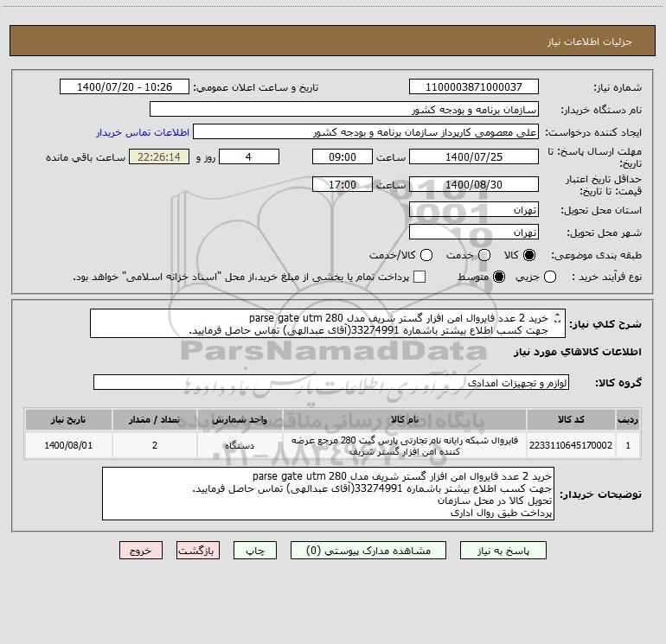This screenshot has height=644, width=666.
Task: Click remaining time countdown 22:26:14
Action: [159, 156]
